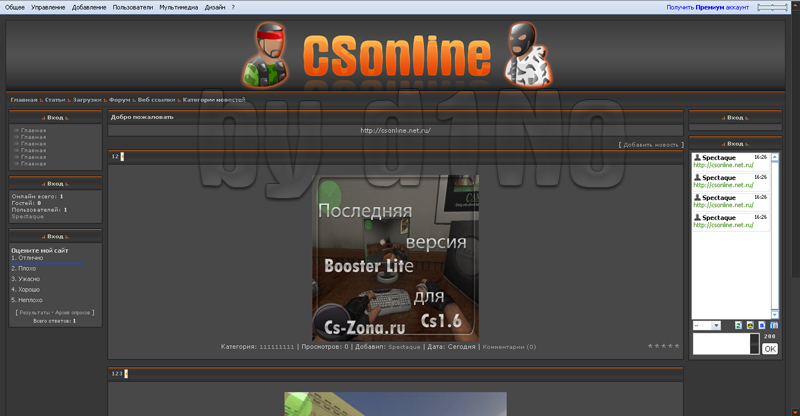Click the page scrollbar down arrow at bottom right
800x416 pixels.
795,411
